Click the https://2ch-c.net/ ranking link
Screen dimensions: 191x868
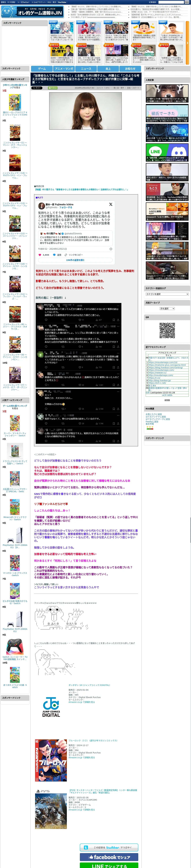click(157, 383)
